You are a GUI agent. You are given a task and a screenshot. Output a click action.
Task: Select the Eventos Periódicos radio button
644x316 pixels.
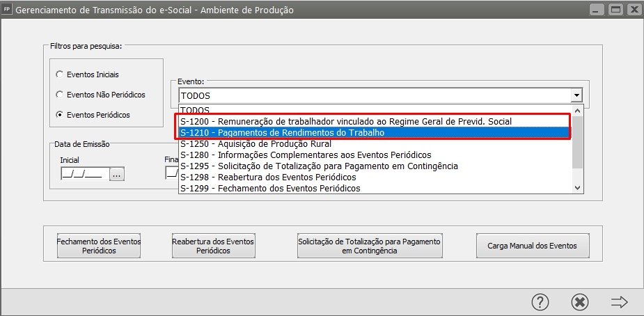(61, 115)
